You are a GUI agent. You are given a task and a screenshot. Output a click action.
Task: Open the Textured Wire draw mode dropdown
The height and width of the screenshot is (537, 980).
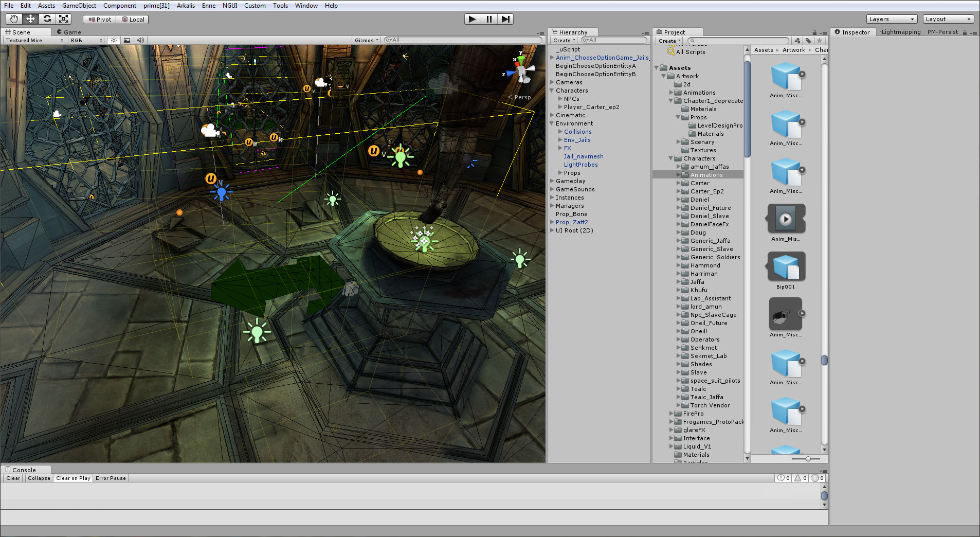34,40
